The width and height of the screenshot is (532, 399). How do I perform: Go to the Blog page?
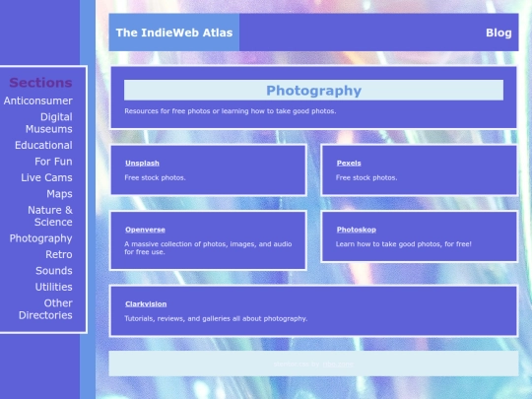pos(499,33)
